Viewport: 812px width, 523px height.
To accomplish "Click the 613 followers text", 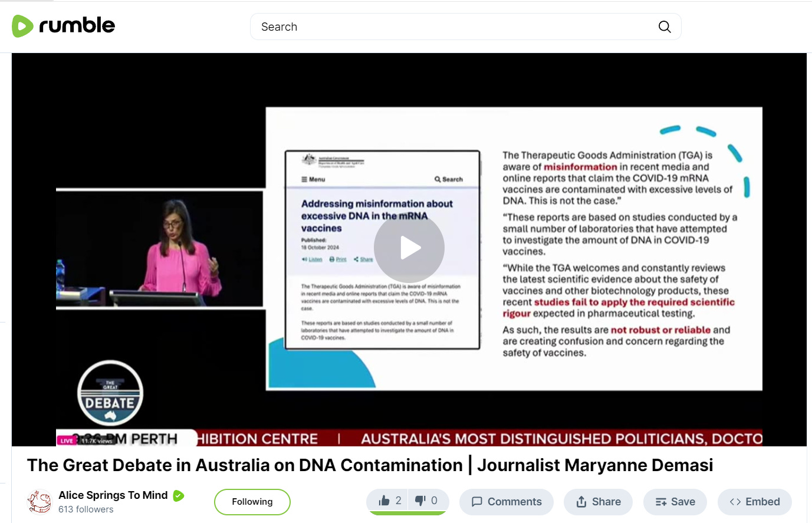I will [86, 509].
